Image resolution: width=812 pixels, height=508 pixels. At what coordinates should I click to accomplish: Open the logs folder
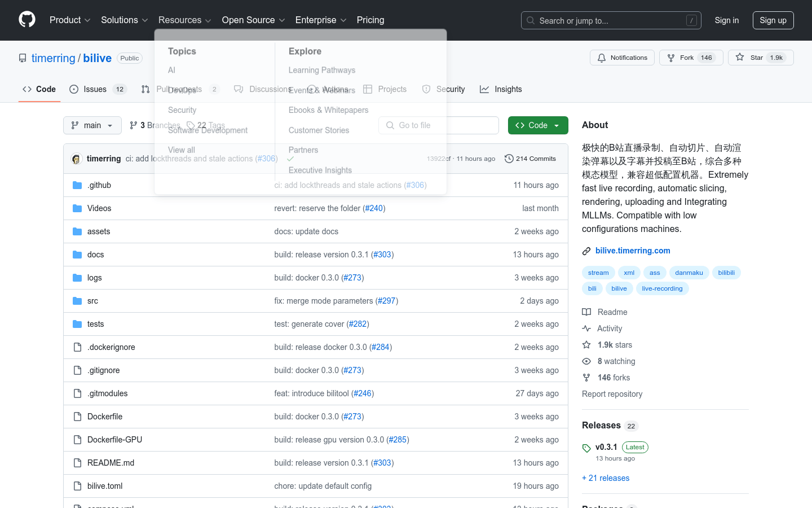[95, 278]
